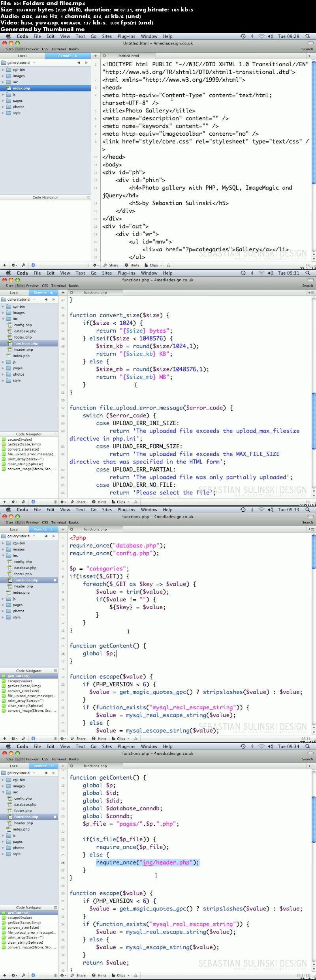Select the Remote tab in the 09:31 frame
Image resolution: width=316 pixels, height=980 pixels.
coord(43,293)
